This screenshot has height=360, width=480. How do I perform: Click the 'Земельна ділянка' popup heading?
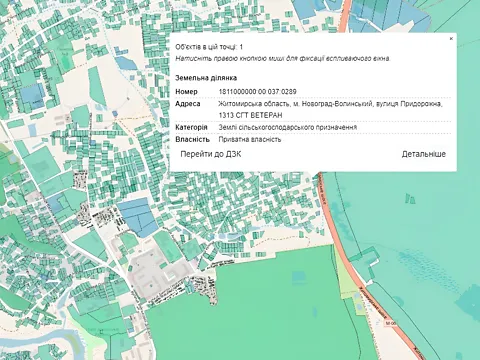pos(206,78)
